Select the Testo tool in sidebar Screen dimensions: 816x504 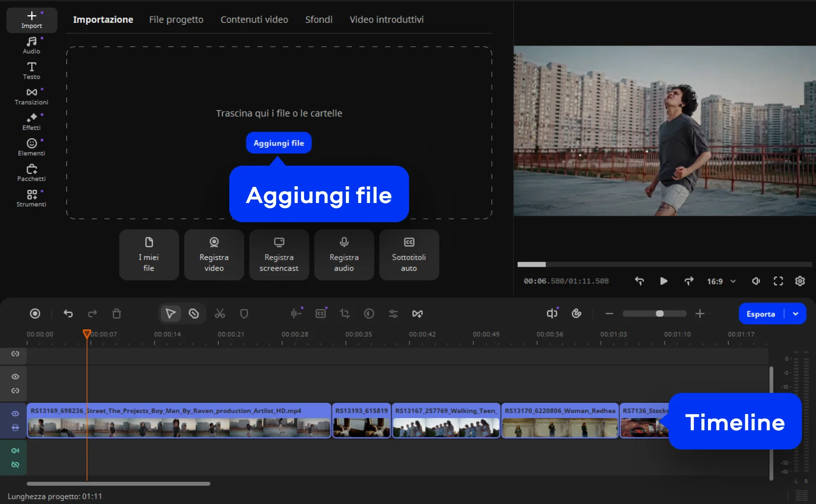click(31, 71)
